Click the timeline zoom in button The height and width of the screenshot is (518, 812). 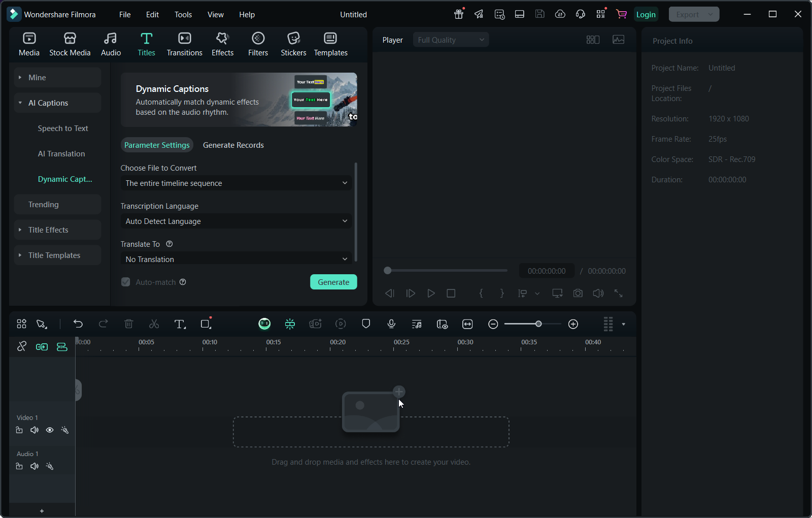573,324
